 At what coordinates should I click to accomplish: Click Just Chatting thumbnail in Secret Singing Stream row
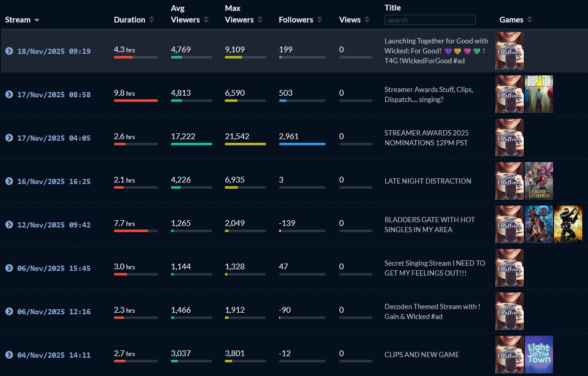(509, 268)
